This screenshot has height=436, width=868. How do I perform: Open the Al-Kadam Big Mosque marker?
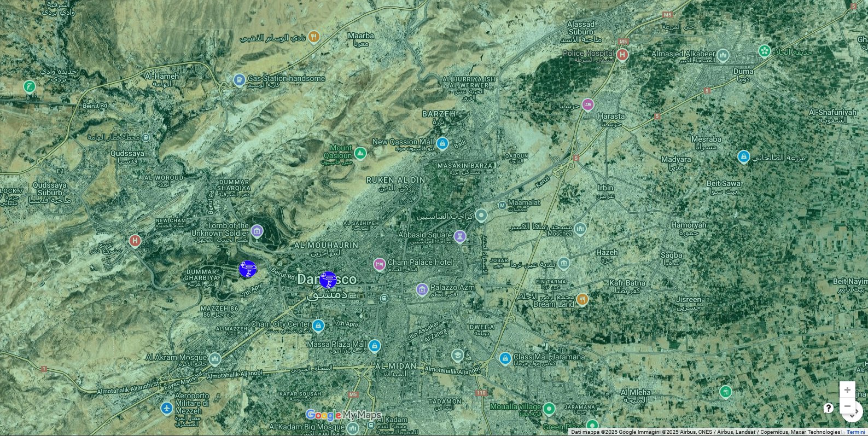pos(352,428)
